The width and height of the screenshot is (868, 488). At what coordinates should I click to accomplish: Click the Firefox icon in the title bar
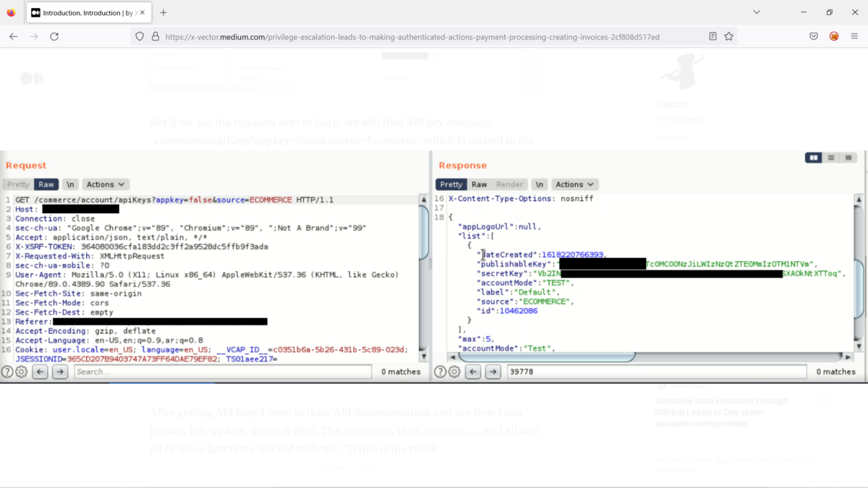click(11, 12)
